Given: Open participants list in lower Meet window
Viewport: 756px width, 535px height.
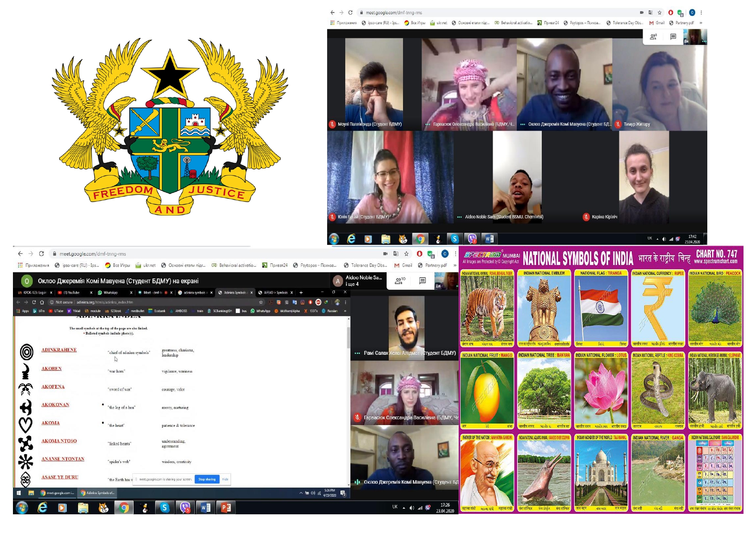Looking at the screenshot, I should 400,281.
